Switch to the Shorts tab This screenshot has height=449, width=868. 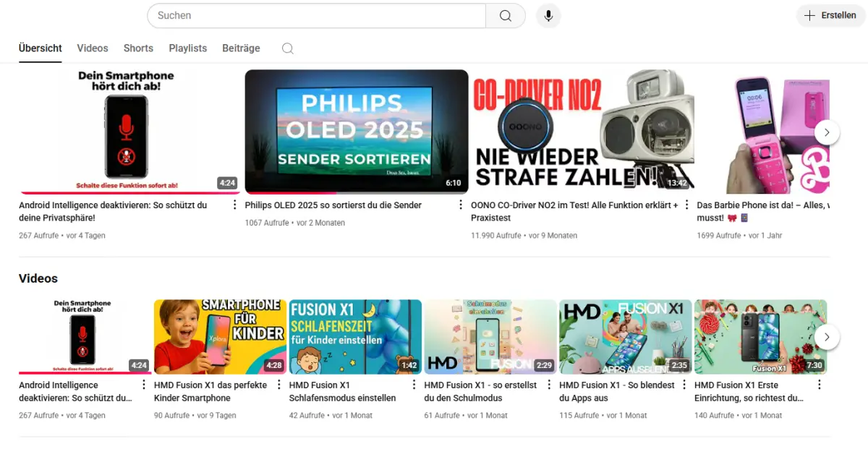point(138,48)
